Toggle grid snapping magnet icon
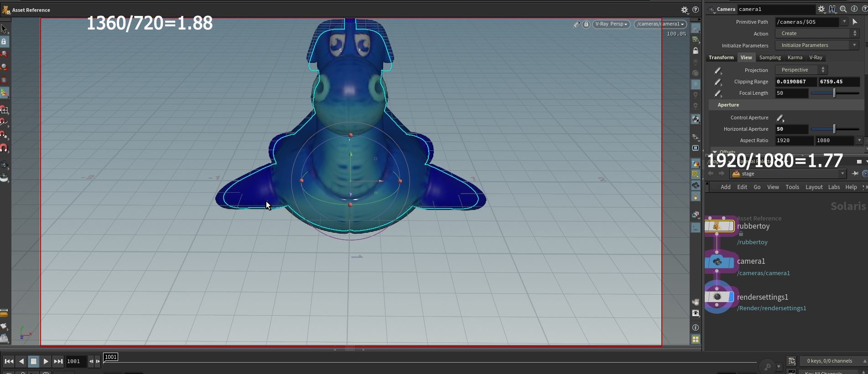Viewport: 868px width, 374px height. (4, 110)
